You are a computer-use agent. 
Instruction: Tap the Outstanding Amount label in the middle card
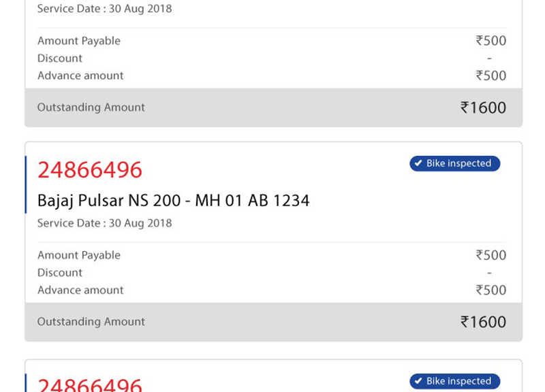coord(91,322)
